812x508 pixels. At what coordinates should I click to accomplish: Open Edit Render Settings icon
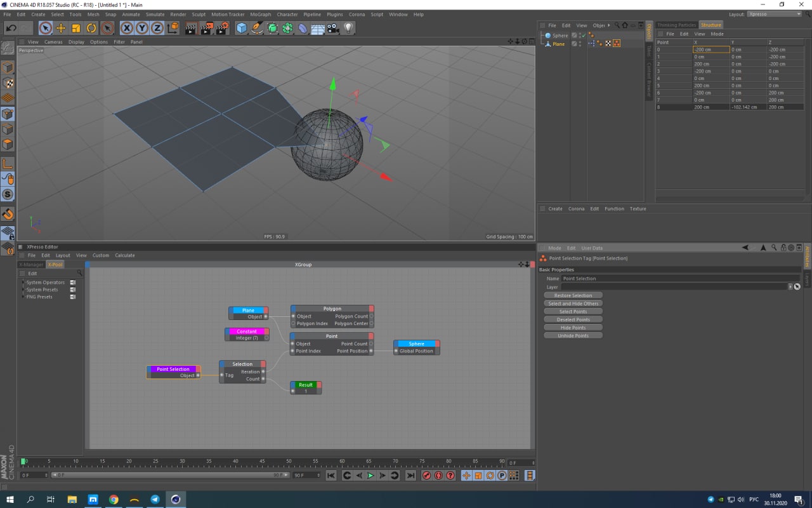pos(222,28)
